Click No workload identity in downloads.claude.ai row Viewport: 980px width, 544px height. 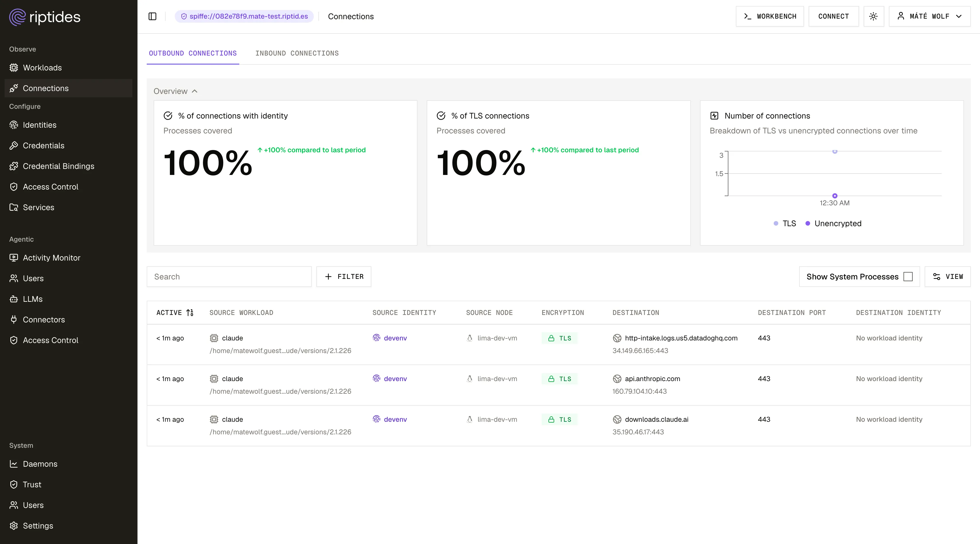click(889, 419)
